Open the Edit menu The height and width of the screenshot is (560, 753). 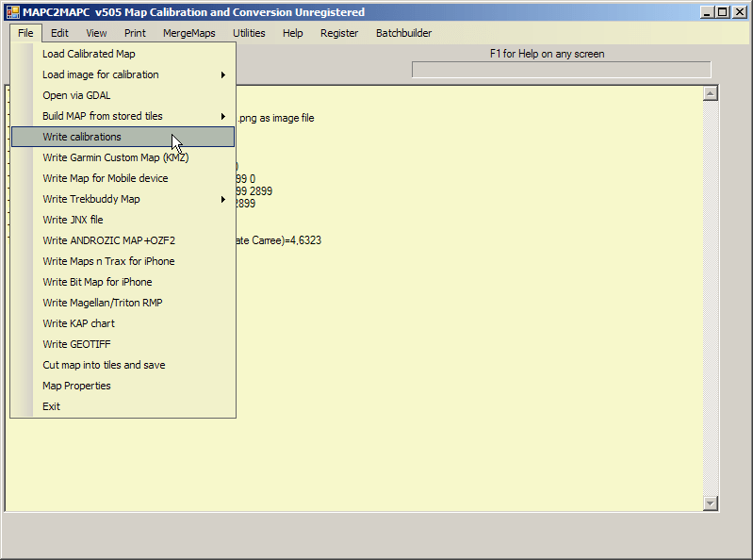(x=59, y=33)
